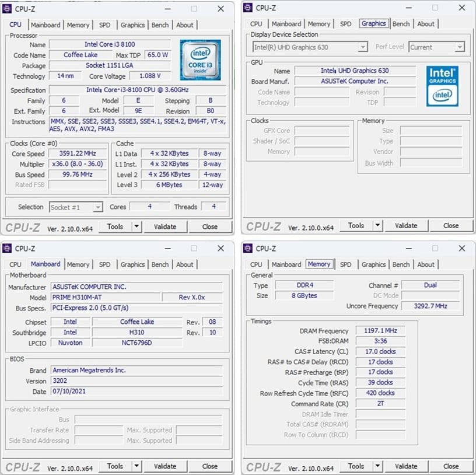Viewport: 476px width, 475px height.
Task: Switch to the Bench tab in the CPU window
Action: pos(160,25)
